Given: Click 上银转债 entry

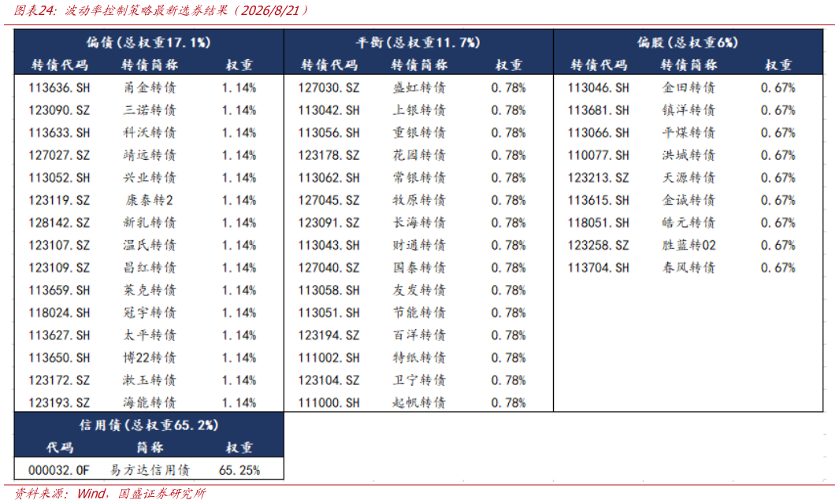Looking at the screenshot, I should point(419,110).
